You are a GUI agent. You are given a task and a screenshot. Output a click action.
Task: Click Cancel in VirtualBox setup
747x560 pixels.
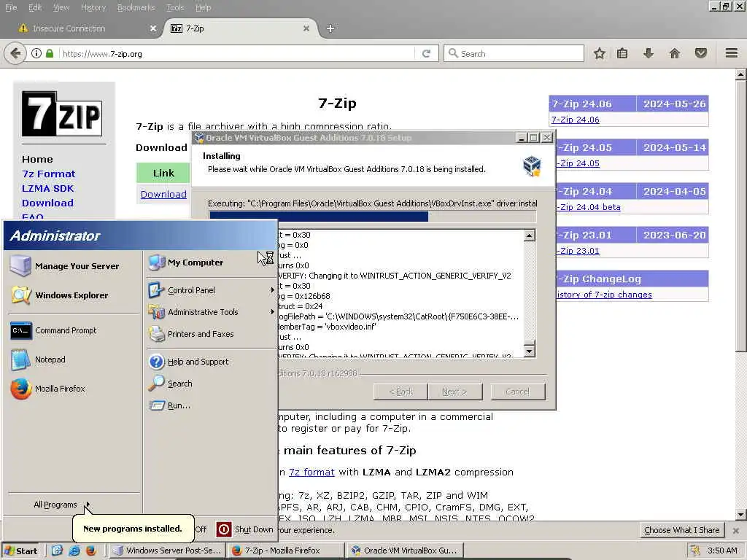517,392
